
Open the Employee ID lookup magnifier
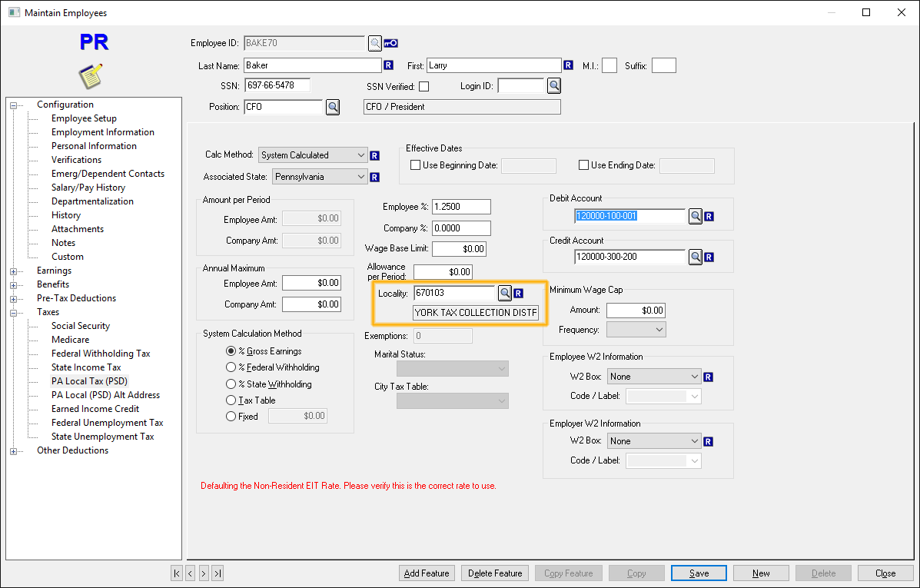coord(374,43)
